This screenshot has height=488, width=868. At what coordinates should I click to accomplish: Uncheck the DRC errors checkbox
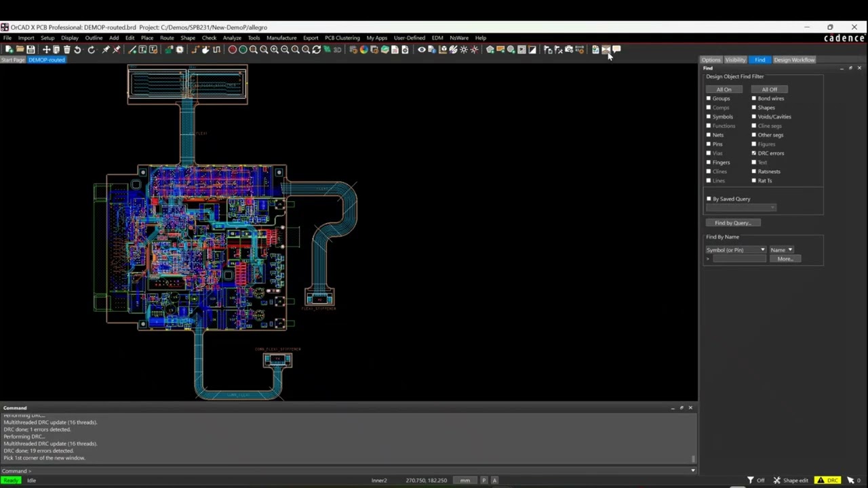[753, 153]
